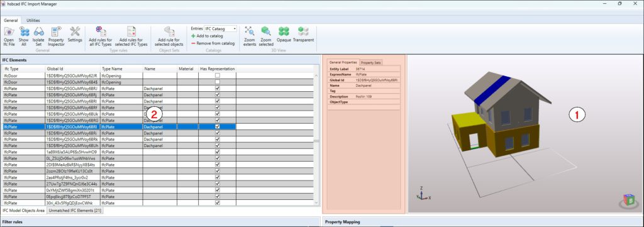
Task: Select the General ribbon tab
Action: (11, 20)
